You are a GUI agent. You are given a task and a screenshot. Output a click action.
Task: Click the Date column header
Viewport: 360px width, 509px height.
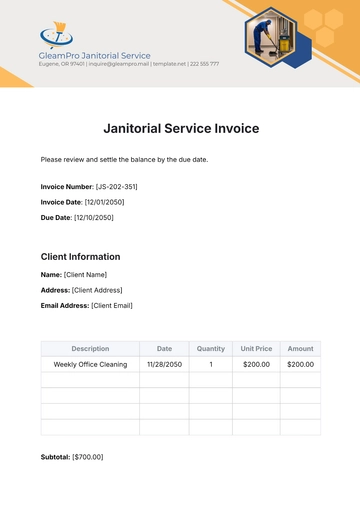pyautogui.click(x=164, y=349)
